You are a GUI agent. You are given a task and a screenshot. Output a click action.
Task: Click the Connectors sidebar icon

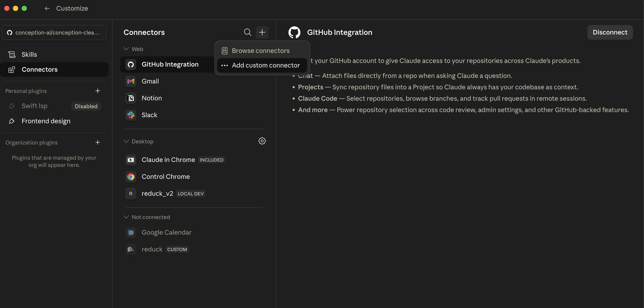[x=12, y=69]
